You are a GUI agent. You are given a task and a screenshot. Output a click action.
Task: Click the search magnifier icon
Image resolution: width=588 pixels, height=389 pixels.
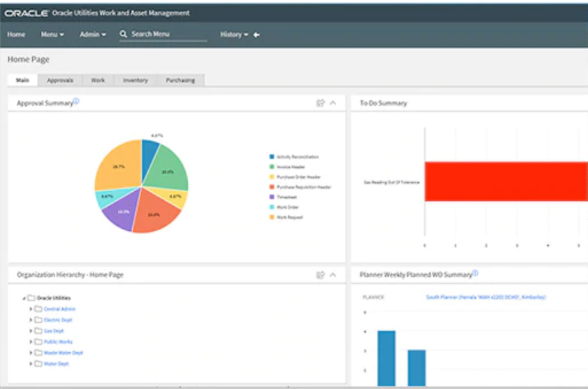pos(123,34)
